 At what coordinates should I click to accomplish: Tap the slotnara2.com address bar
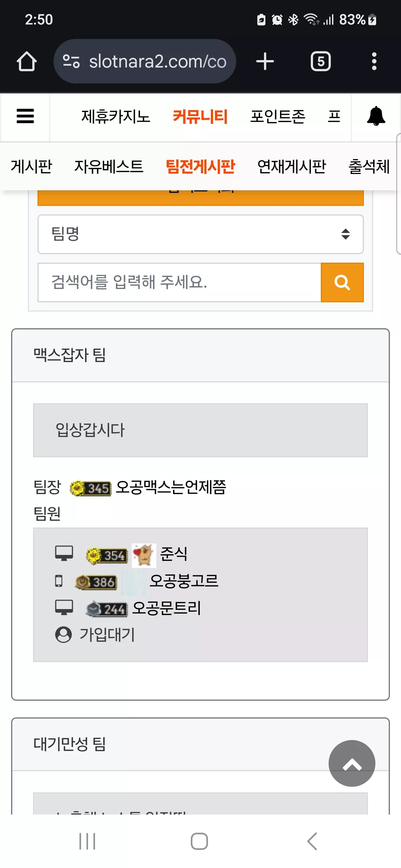145,61
